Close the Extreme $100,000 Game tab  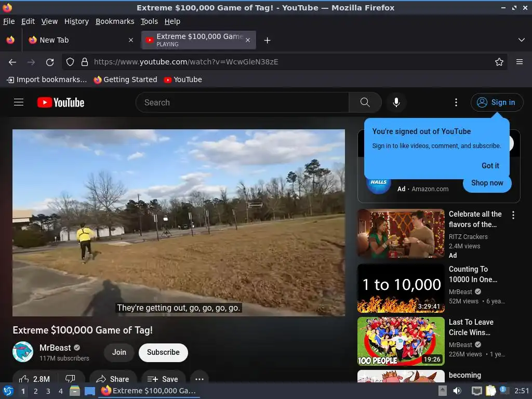pyautogui.click(x=248, y=40)
